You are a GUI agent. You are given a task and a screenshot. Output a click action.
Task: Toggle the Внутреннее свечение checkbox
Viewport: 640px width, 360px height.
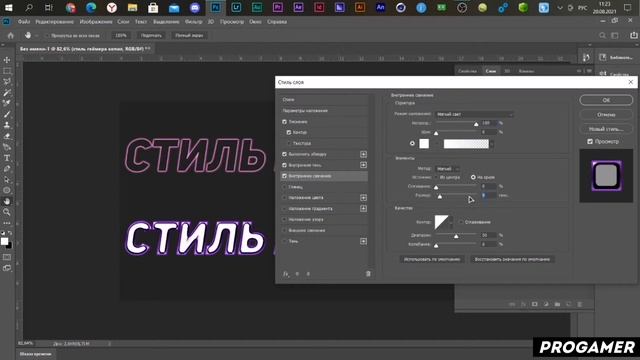point(284,176)
